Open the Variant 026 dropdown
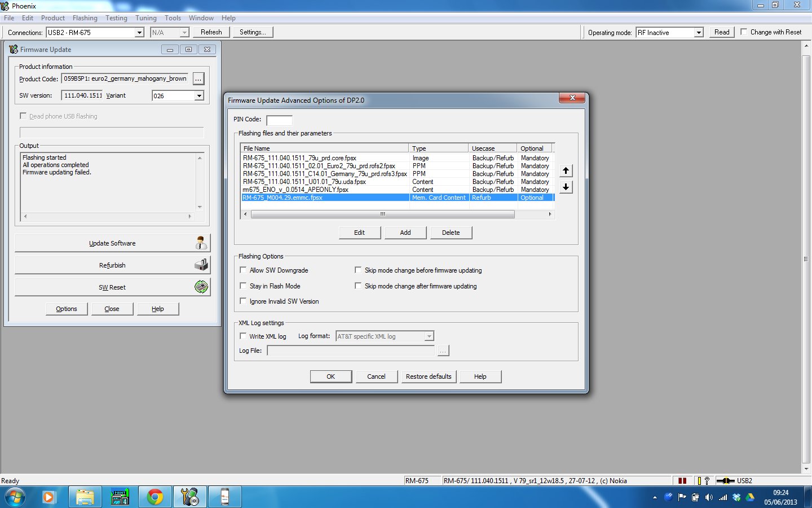Viewport: 812px width, 508px height. pos(199,96)
